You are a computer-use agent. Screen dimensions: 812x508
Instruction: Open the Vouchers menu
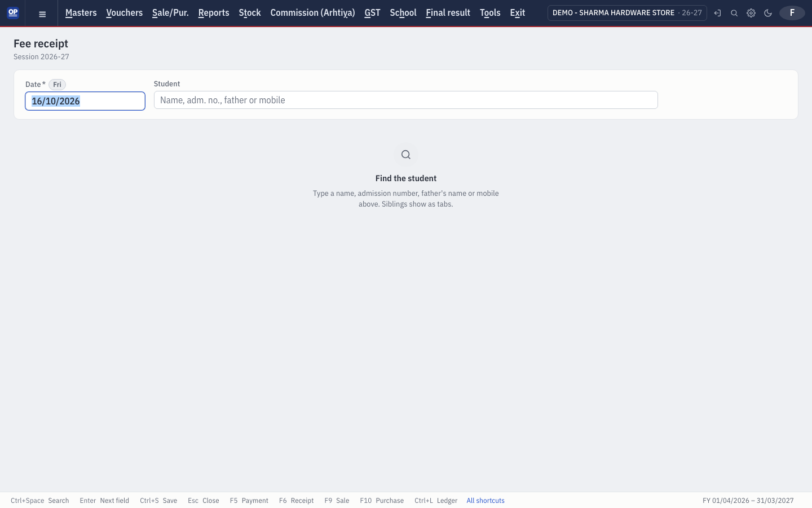125,13
